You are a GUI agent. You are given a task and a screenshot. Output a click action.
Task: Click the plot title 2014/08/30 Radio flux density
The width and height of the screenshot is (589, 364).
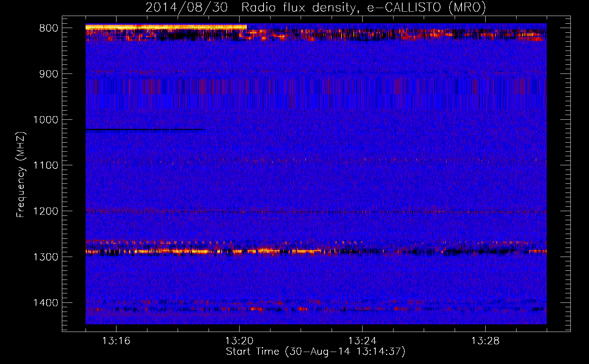click(316, 7)
